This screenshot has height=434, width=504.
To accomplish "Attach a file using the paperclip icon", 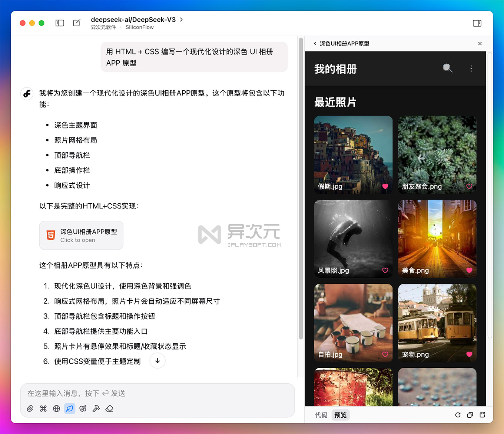I will pyautogui.click(x=30, y=408).
